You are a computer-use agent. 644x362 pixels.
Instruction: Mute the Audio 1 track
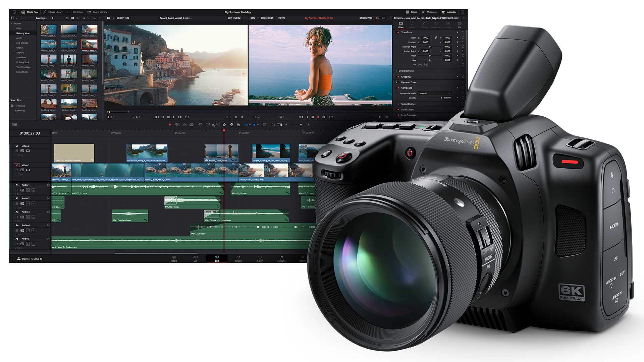33,190
